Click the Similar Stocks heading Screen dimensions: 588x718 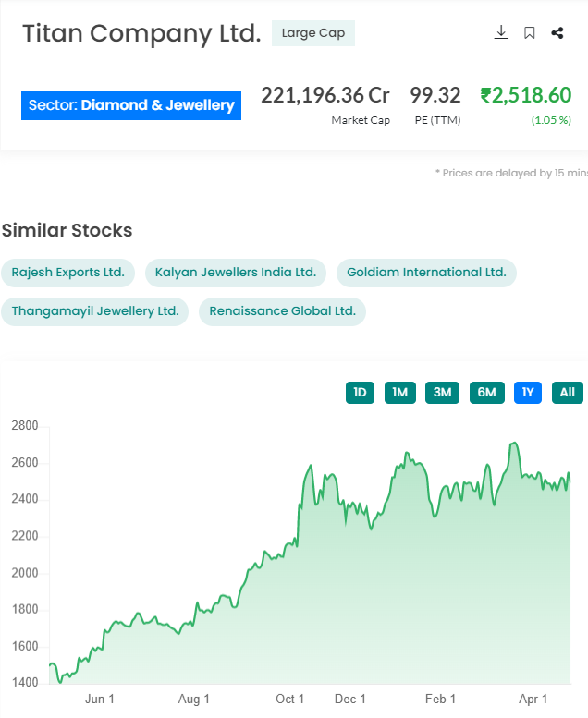[x=67, y=230]
